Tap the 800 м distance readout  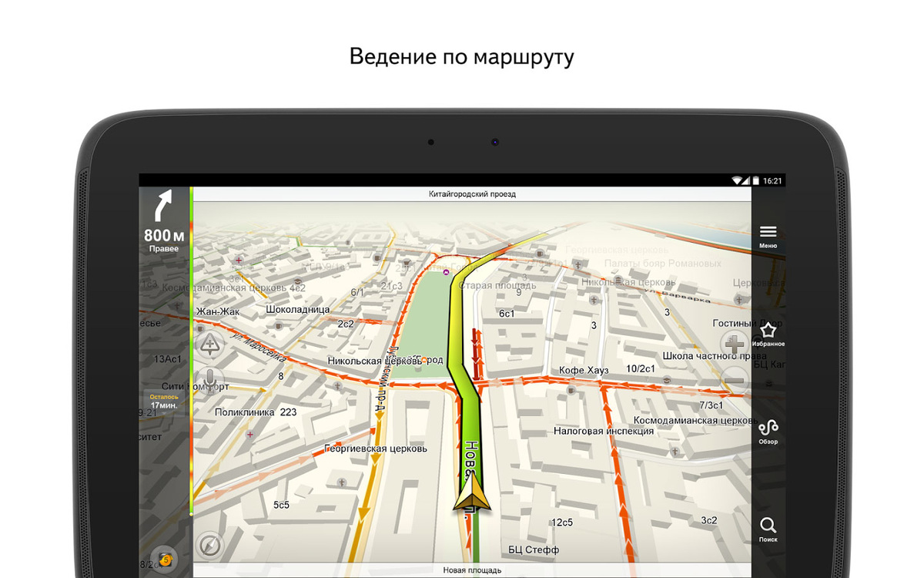pos(165,236)
